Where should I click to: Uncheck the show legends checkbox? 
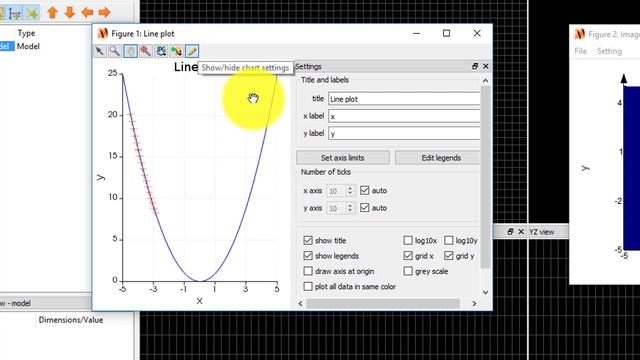tap(308, 256)
